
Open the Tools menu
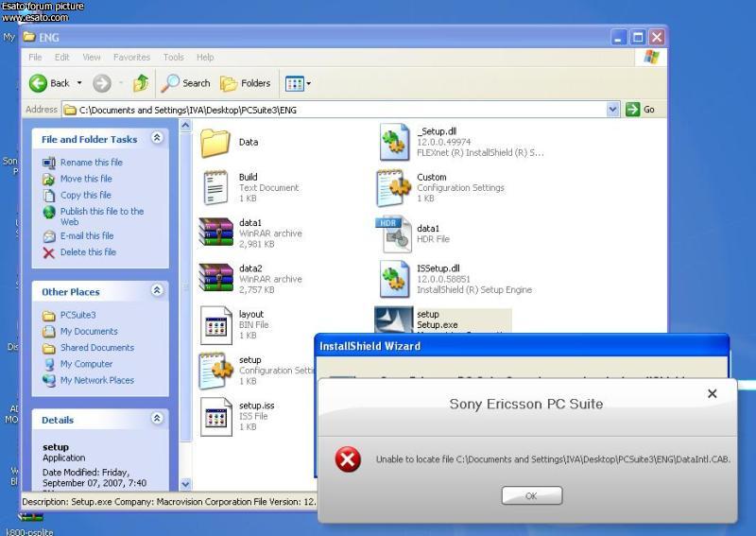pos(174,57)
